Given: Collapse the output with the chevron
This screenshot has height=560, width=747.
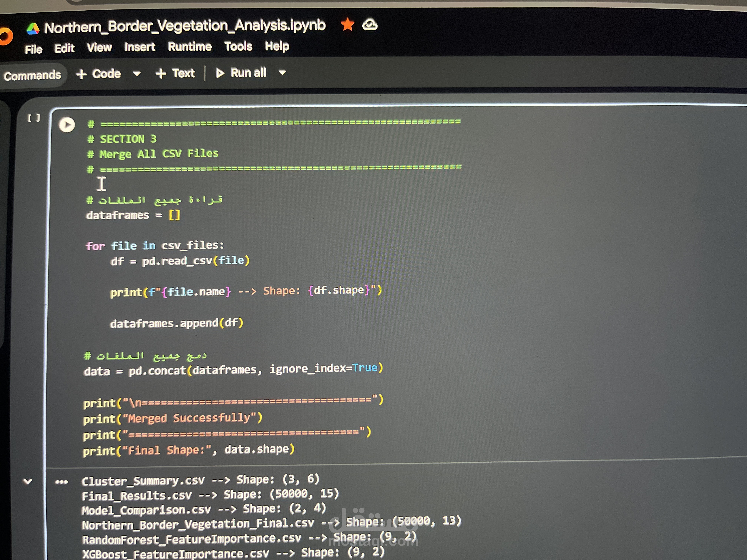Looking at the screenshot, I should click(28, 481).
